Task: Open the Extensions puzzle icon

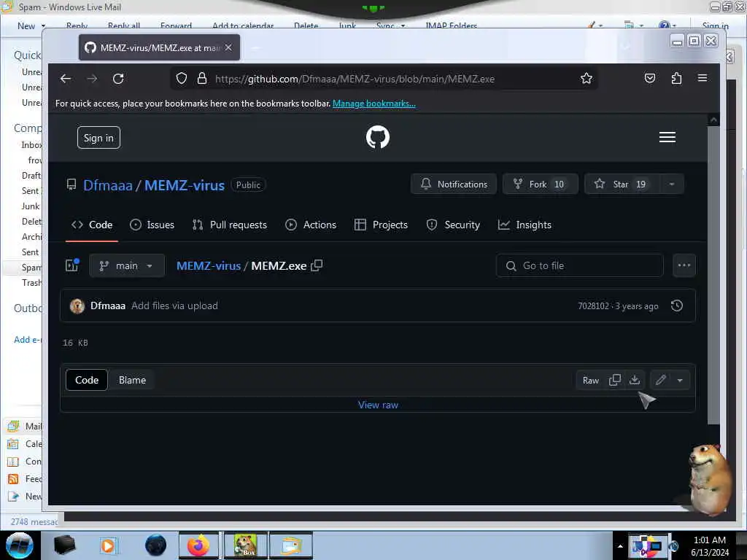Action: pos(676,79)
